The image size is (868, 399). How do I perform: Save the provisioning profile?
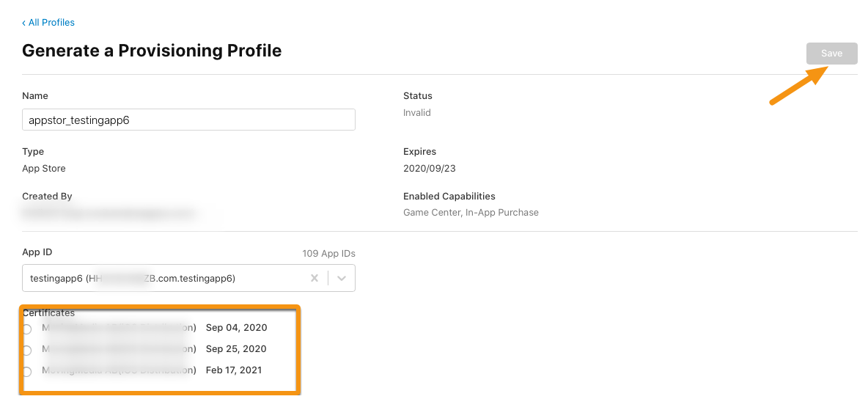tap(831, 54)
